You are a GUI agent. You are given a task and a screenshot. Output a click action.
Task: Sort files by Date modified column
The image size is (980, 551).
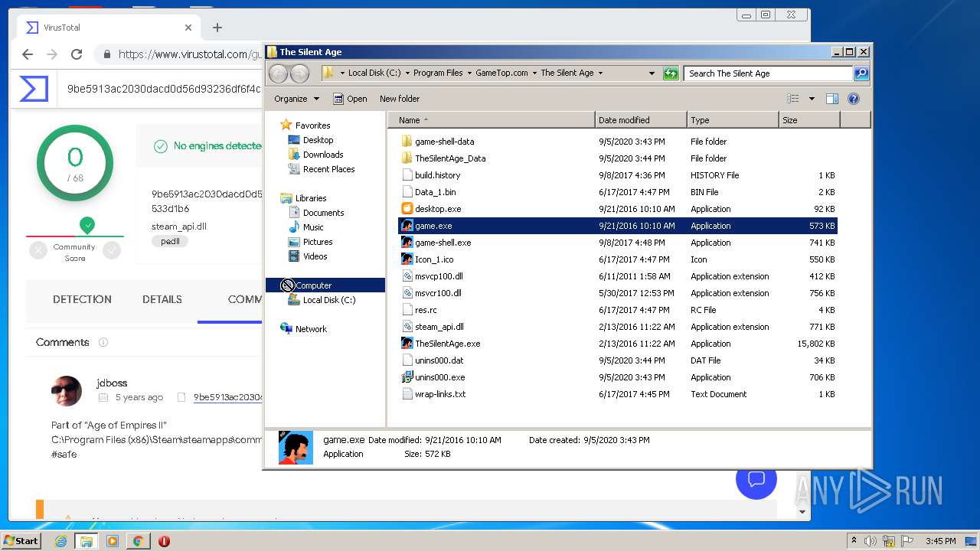[641, 120]
